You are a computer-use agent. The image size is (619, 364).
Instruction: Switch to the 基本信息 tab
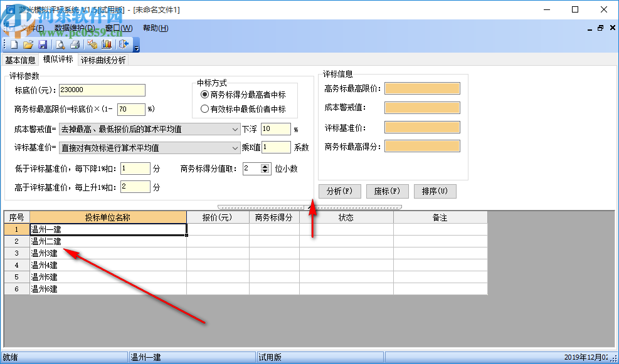pyautogui.click(x=20, y=60)
